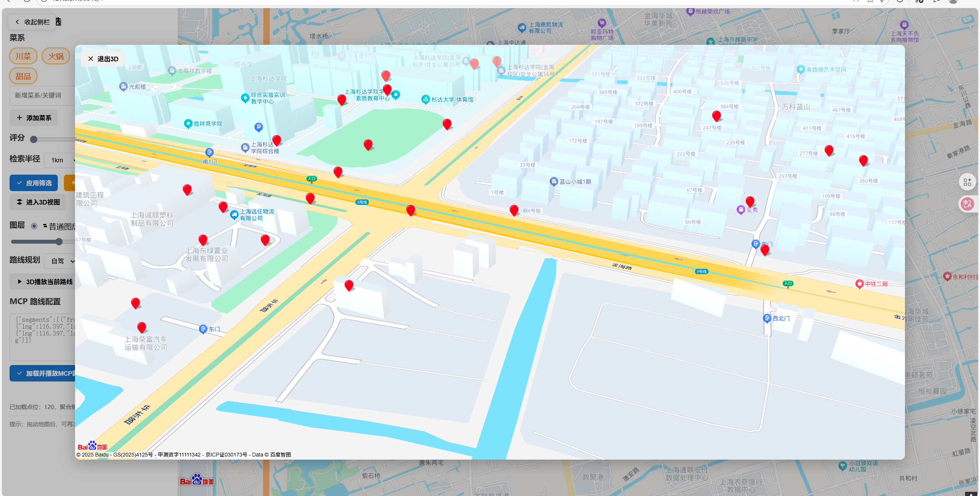Viewport: 980px width, 496px height.
Task: Click the 上海远任物流 company icon
Action: point(234,215)
